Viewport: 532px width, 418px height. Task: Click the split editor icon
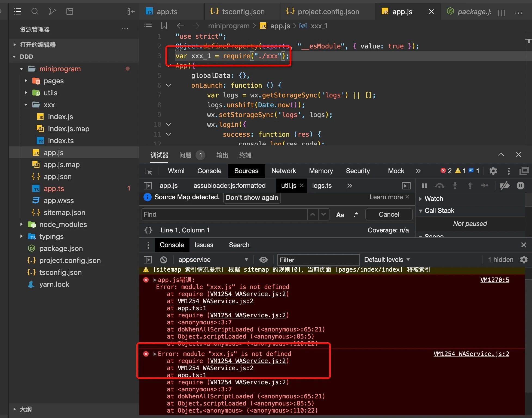coord(501,13)
